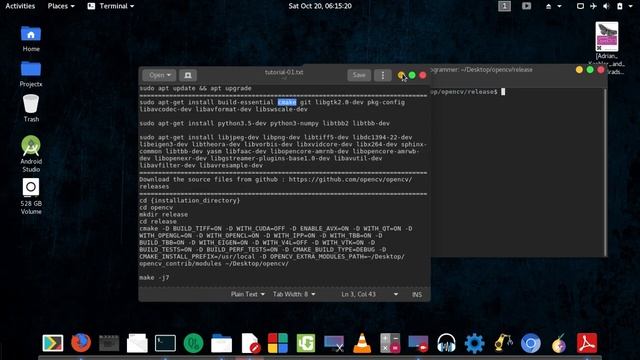Launch Firefox from the dock
The image size is (640, 360).
coord(81,343)
